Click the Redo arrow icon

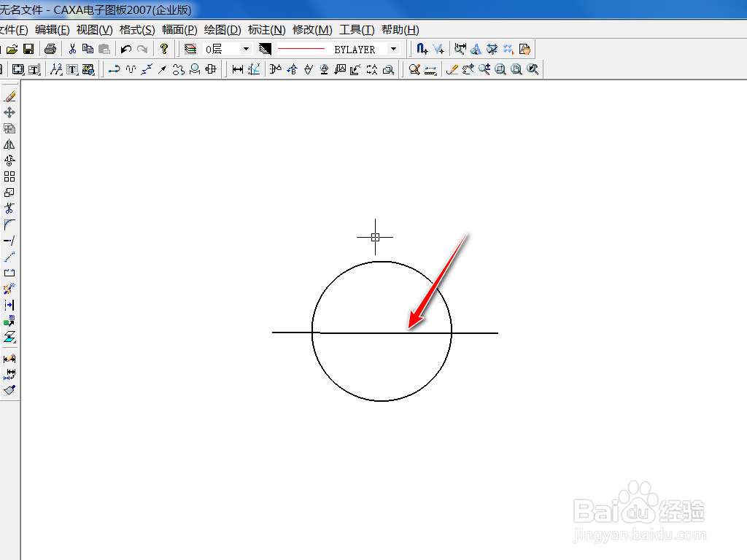coord(142,49)
